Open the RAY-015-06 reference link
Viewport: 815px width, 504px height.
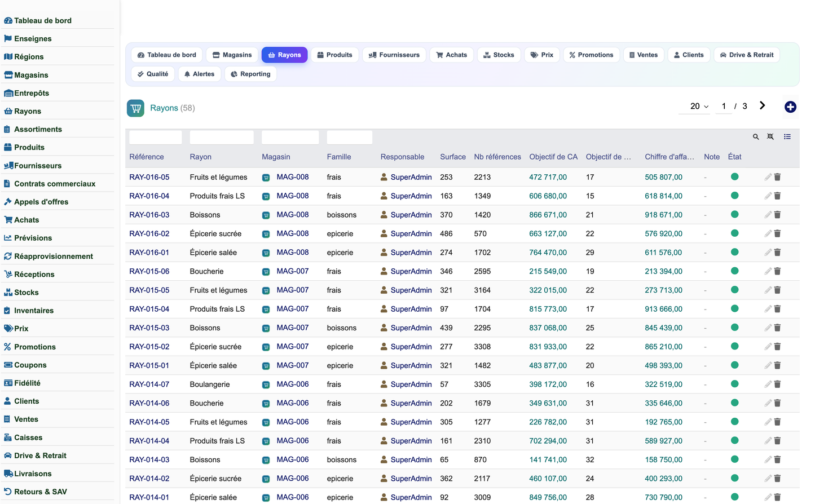[x=149, y=271]
